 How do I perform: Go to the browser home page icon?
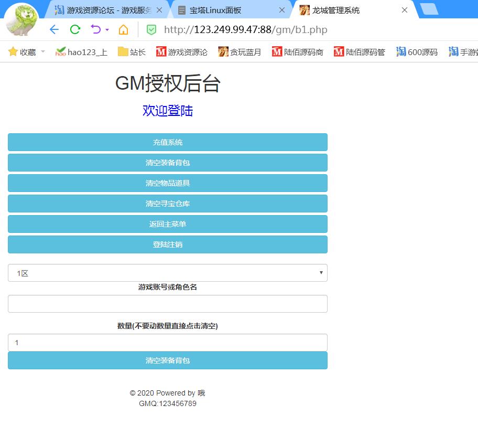123,29
